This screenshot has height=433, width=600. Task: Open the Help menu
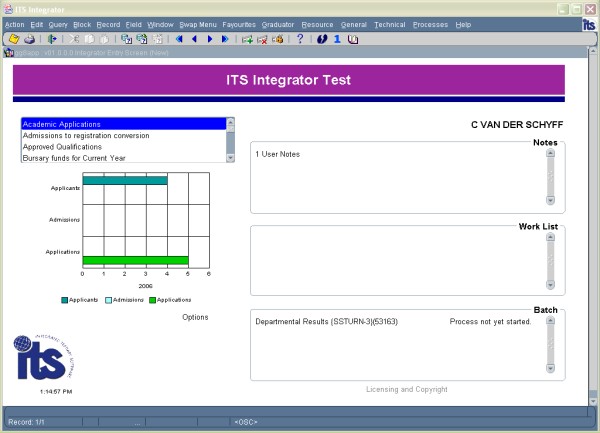tap(463, 25)
